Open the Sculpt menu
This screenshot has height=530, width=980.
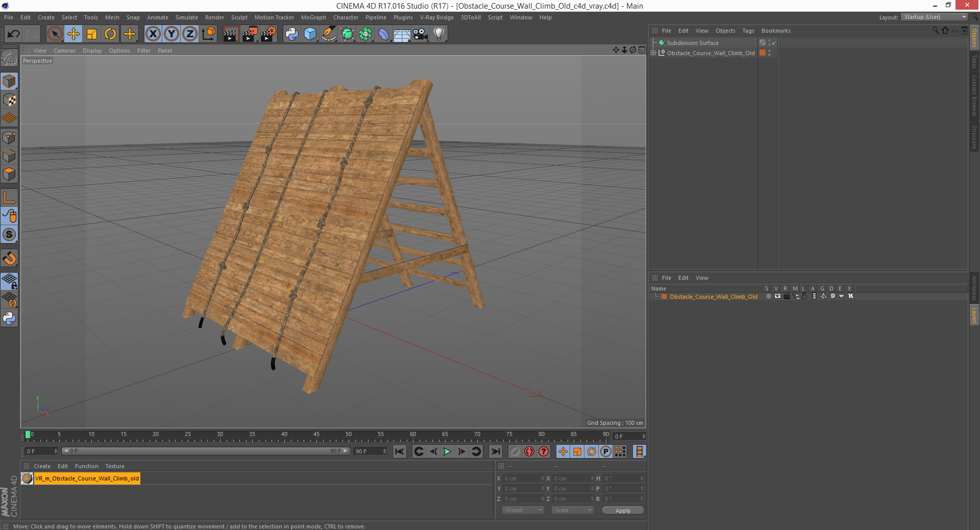coord(239,17)
